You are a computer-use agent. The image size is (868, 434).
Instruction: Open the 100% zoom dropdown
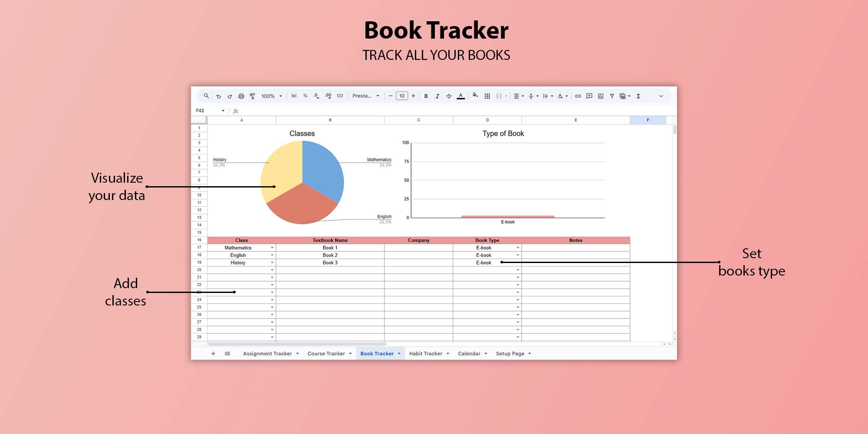(x=271, y=96)
